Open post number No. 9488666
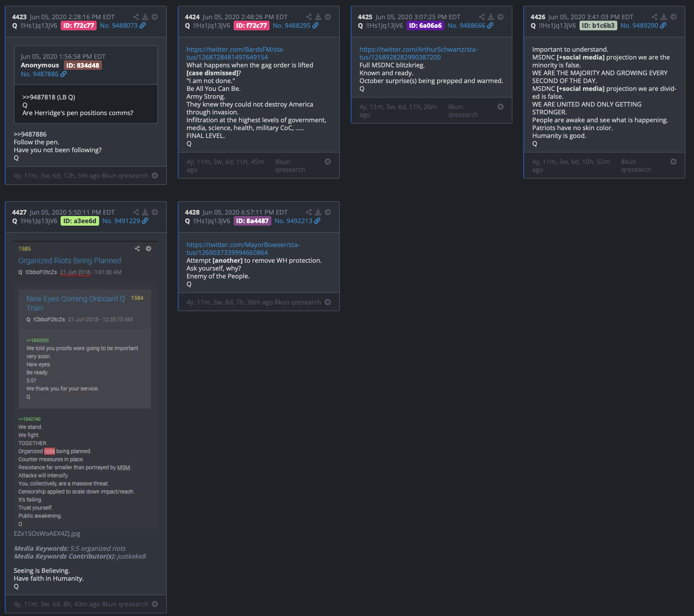The height and width of the screenshot is (616, 694). pos(466,25)
